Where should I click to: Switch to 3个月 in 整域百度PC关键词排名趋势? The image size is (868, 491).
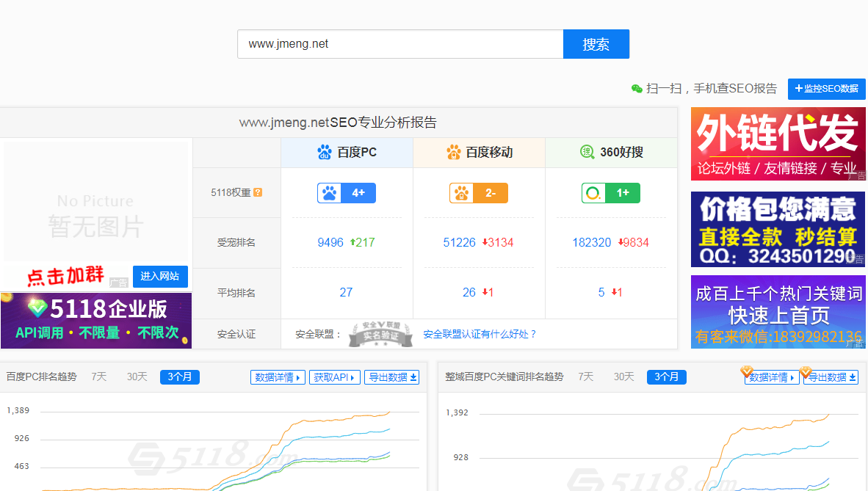(666, 377)
